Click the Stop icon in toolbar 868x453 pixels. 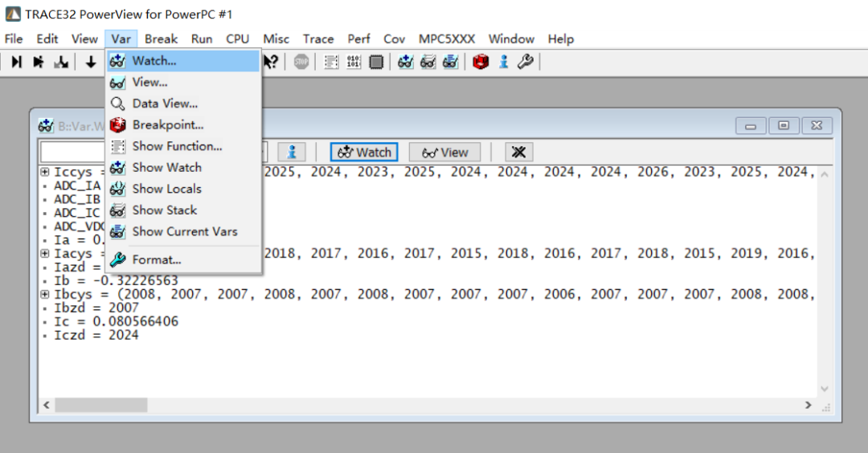pos(301,62)
